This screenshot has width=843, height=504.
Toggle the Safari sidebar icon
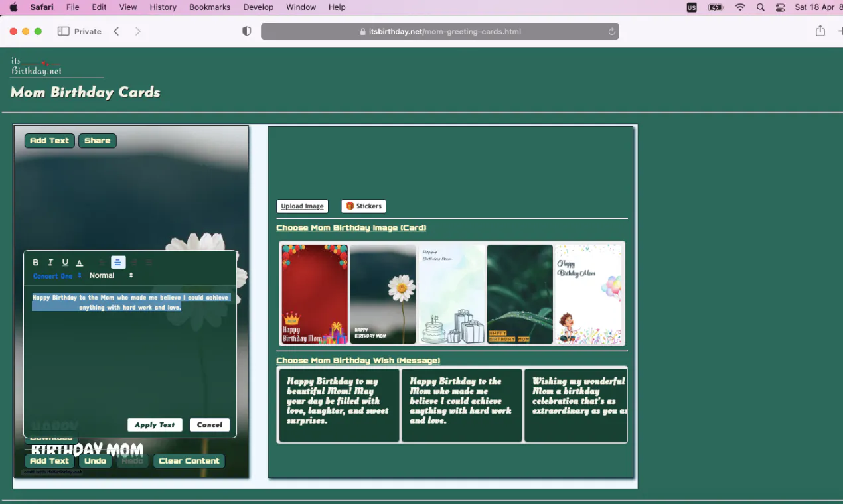(x=64, y=31)
